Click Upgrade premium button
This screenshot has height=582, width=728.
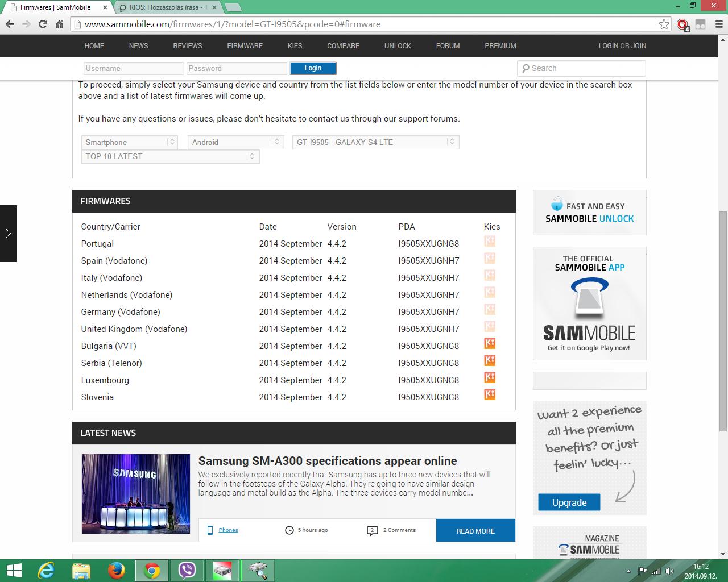569,502
